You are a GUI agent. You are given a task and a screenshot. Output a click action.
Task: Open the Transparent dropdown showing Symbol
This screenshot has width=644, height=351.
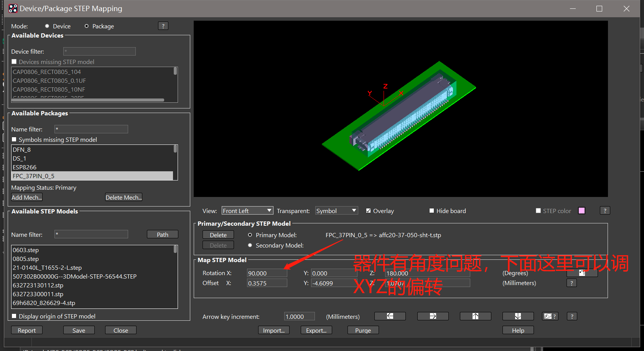(336, 211)
